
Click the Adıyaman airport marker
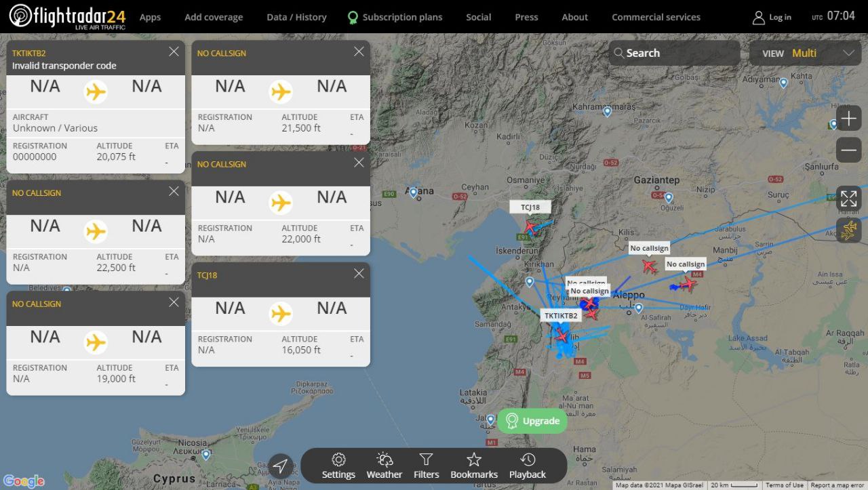click(x=783, y=83)
